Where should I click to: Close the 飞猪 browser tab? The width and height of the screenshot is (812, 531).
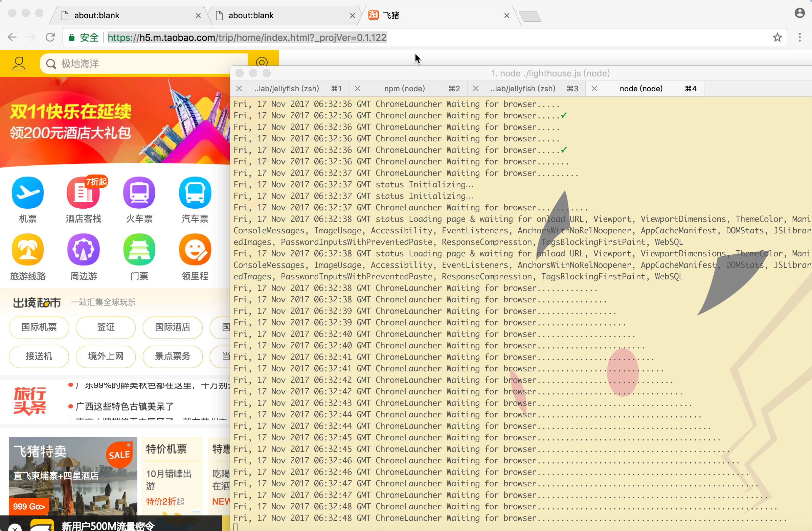(506, 16)
